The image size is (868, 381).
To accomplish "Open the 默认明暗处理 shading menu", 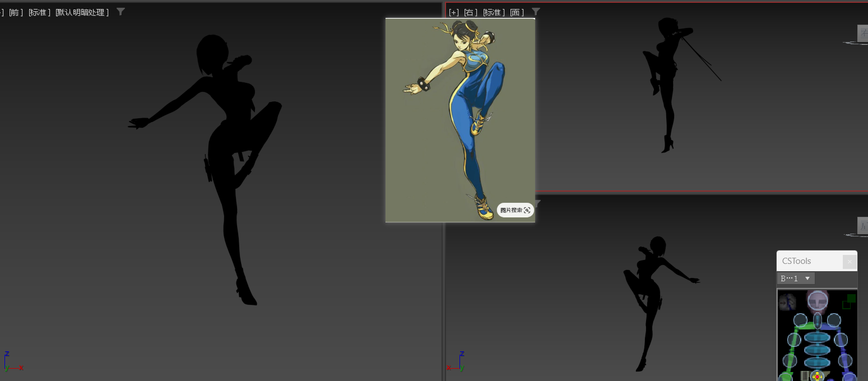I will tap(82, 12).
